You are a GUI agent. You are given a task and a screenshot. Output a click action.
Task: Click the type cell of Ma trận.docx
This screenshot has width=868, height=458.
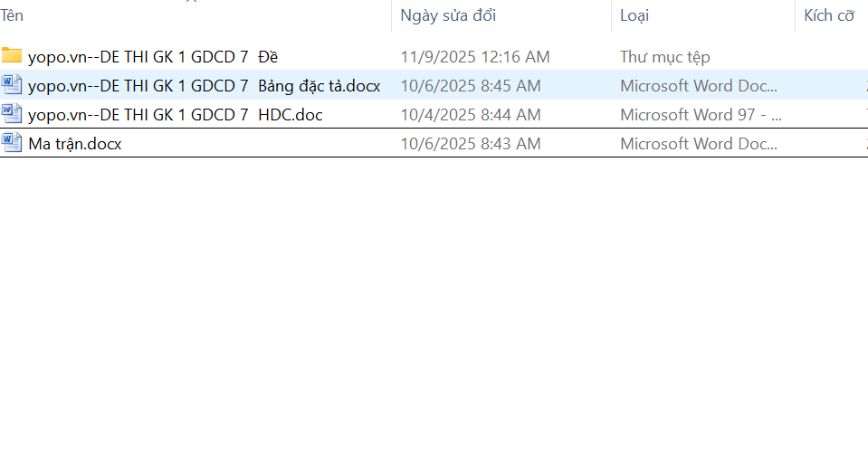699,144
